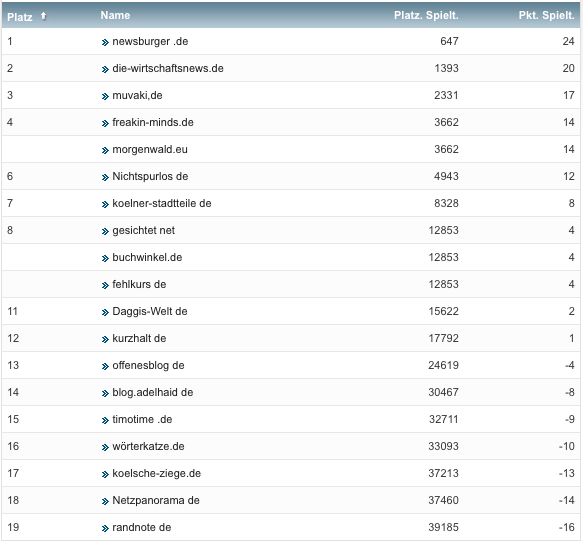Click the arrow icon before timotime .de

105,421
